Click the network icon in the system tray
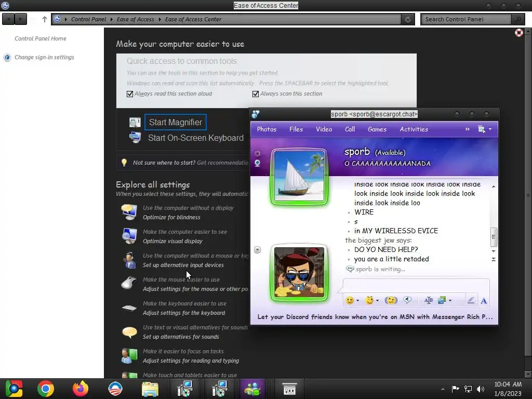The image size is (532, 399). 468,389
